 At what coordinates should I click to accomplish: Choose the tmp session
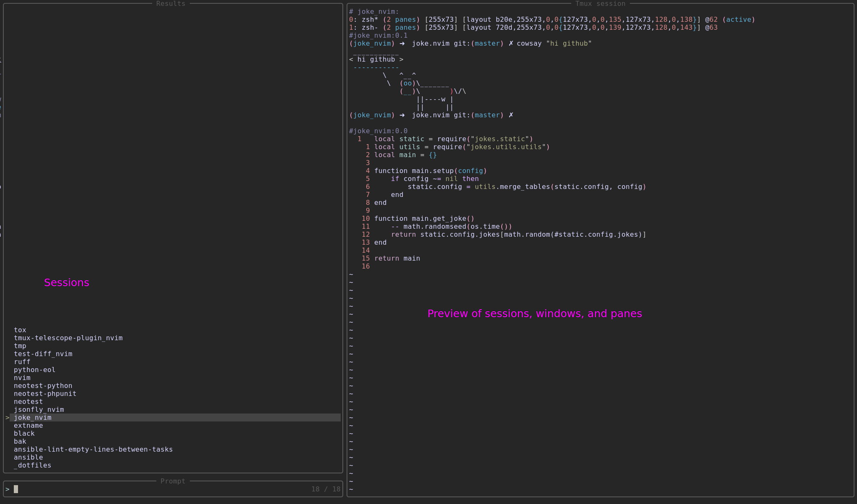tap(20, 346)
